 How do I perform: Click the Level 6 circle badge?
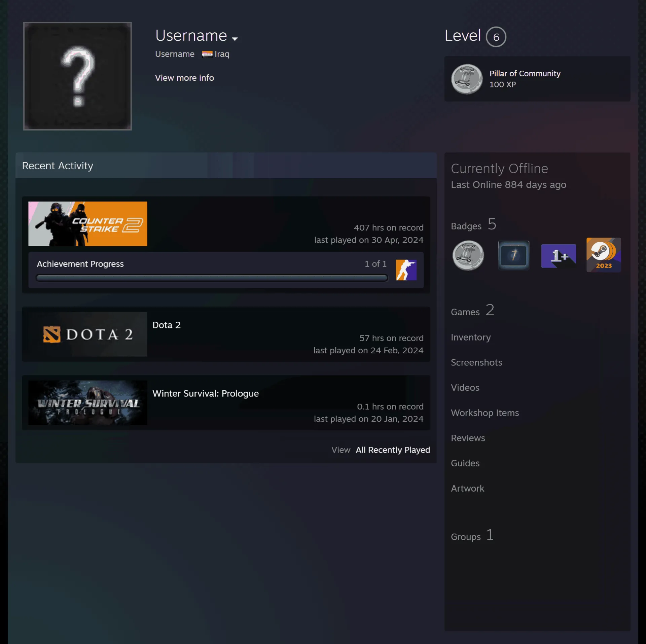[496, 37]
